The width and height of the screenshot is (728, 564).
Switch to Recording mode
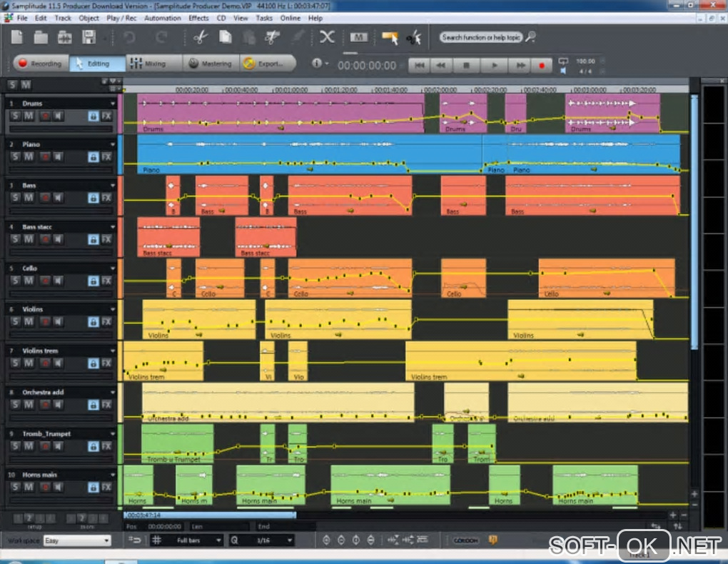pyautogui.click(x=41, y=64)
